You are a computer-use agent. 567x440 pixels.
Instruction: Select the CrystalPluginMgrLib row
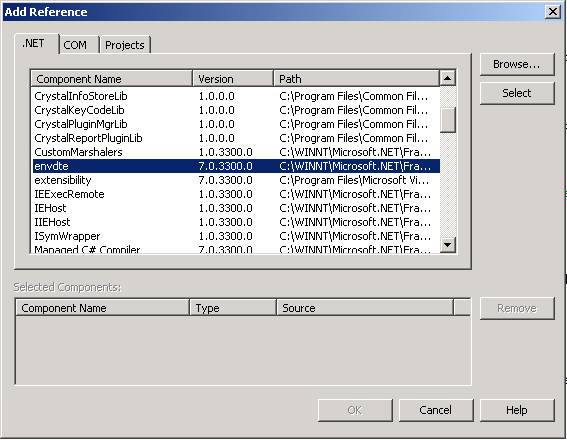click(x=236, y=124)
